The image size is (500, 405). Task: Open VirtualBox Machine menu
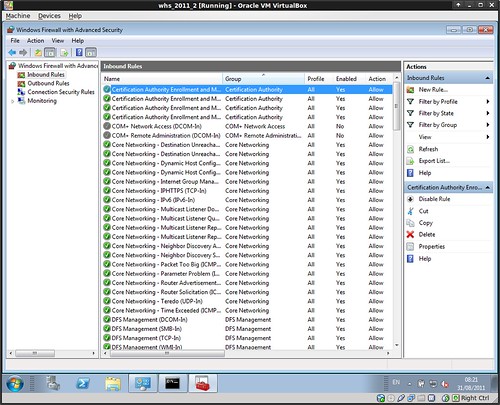click(18, 16)
